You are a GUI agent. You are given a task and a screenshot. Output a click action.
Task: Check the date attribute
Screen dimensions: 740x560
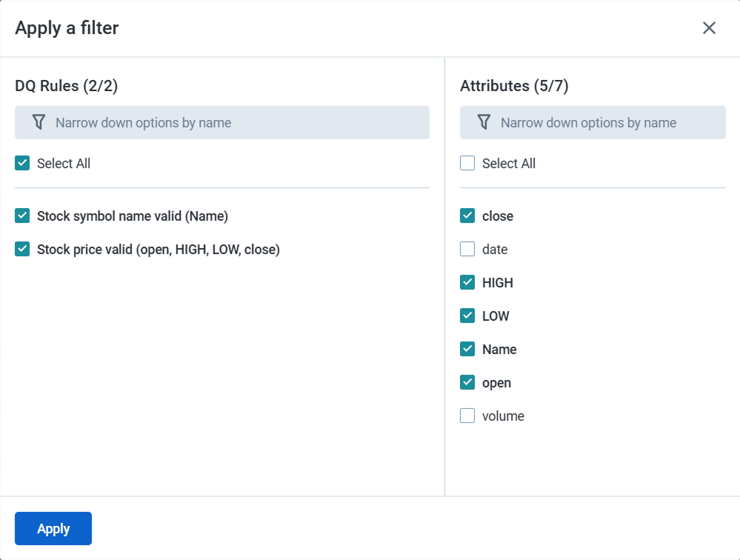[467, 249]
